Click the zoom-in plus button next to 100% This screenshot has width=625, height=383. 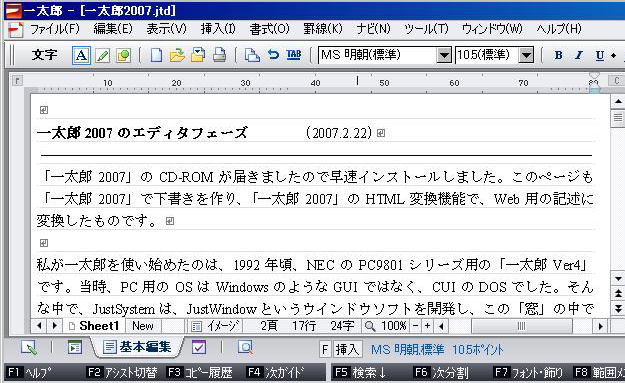coord(427,326)
